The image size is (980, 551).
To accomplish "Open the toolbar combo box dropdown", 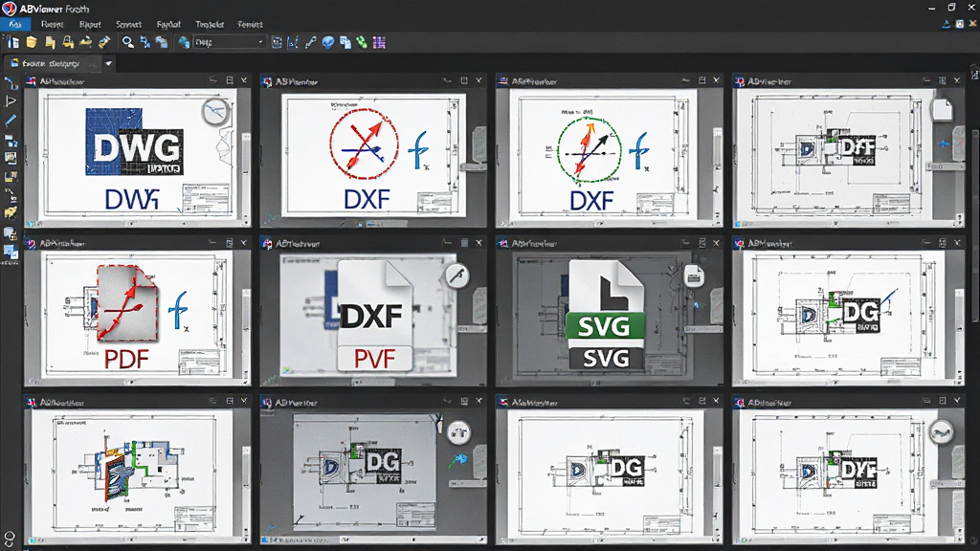I will [260, 42].
